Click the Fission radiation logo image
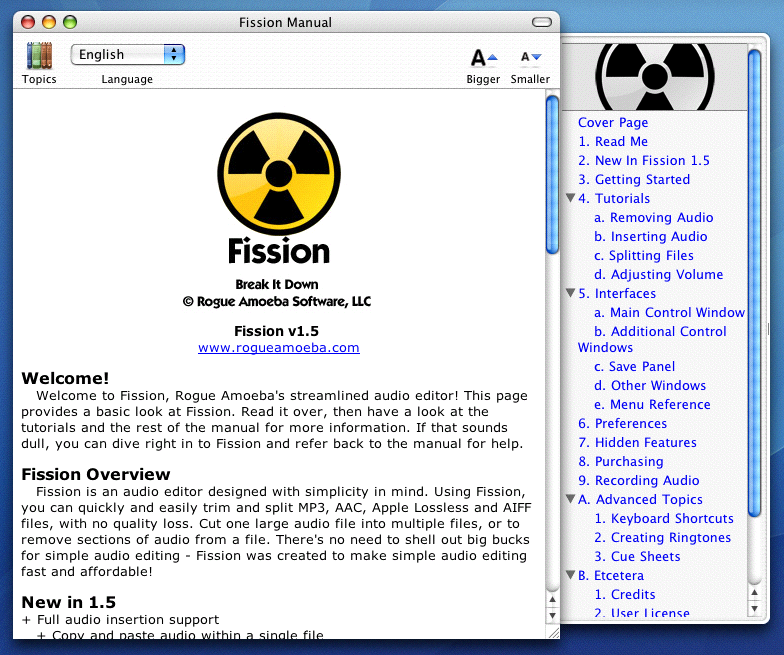Screen dimensions: 784x655 [278, 174]
